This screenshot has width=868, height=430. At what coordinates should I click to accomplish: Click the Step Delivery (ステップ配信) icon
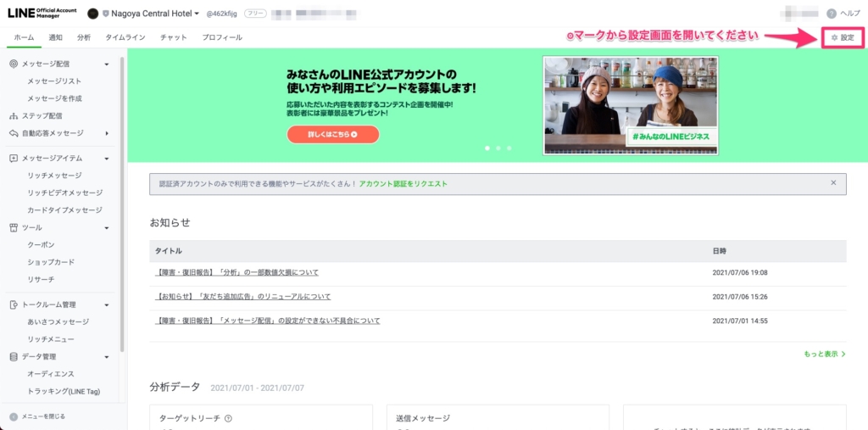point(14,115)
